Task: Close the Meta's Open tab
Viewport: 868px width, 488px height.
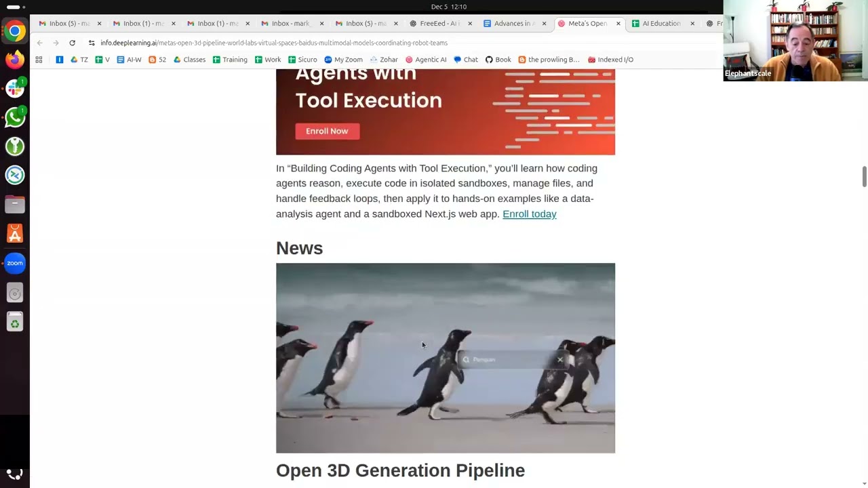Action: 618,23
